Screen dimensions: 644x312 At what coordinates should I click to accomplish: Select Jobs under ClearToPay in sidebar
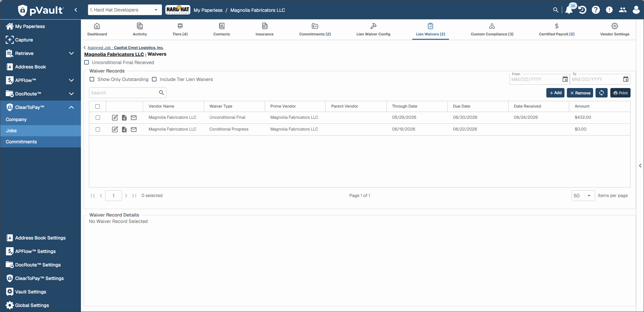pyautogui.click(x=40, y=131)
